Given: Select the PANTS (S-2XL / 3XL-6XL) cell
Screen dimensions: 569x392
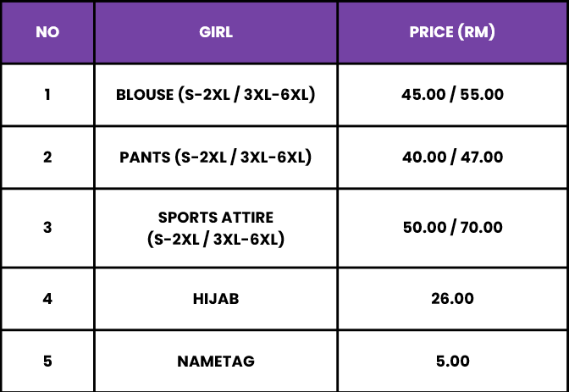Looking at the screenshot, I should 216,157.
